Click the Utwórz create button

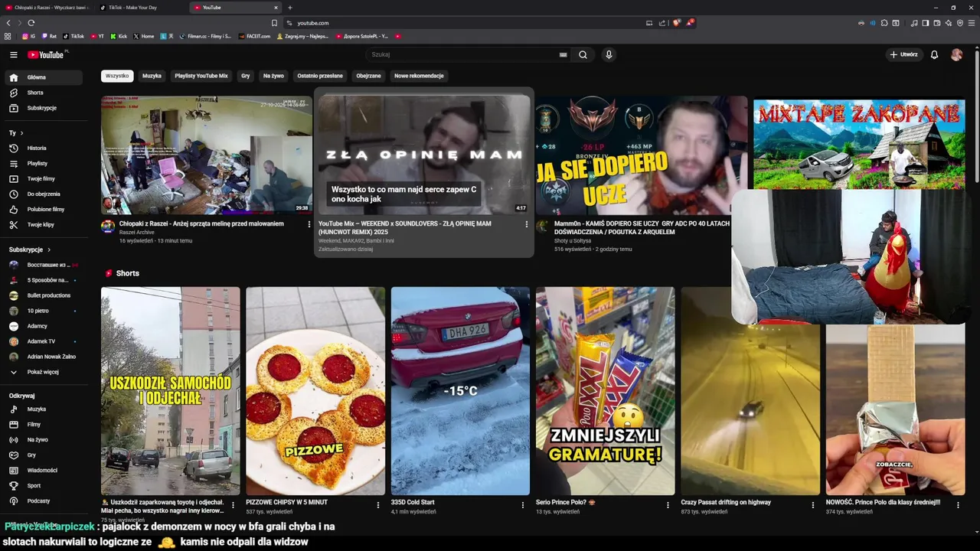pos(903,54)
